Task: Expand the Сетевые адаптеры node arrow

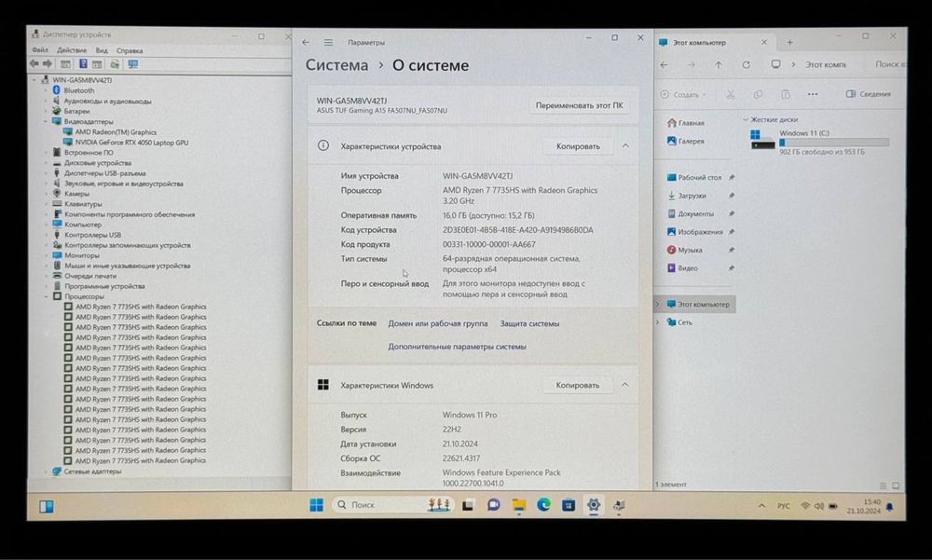Action: click(46, 471)
